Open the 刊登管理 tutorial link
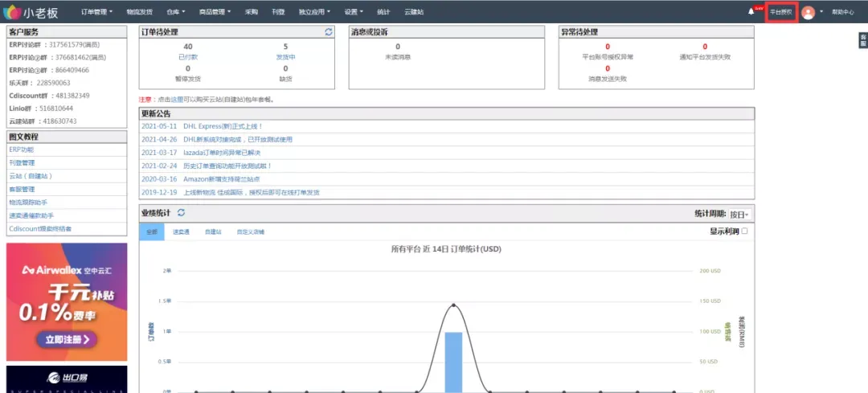The image size is (868, 393). coord(23,162)
